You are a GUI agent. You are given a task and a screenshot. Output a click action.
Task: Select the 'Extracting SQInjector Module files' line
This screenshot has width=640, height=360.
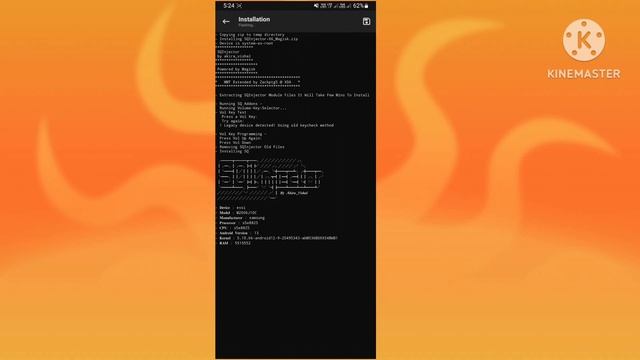[293, 95]
